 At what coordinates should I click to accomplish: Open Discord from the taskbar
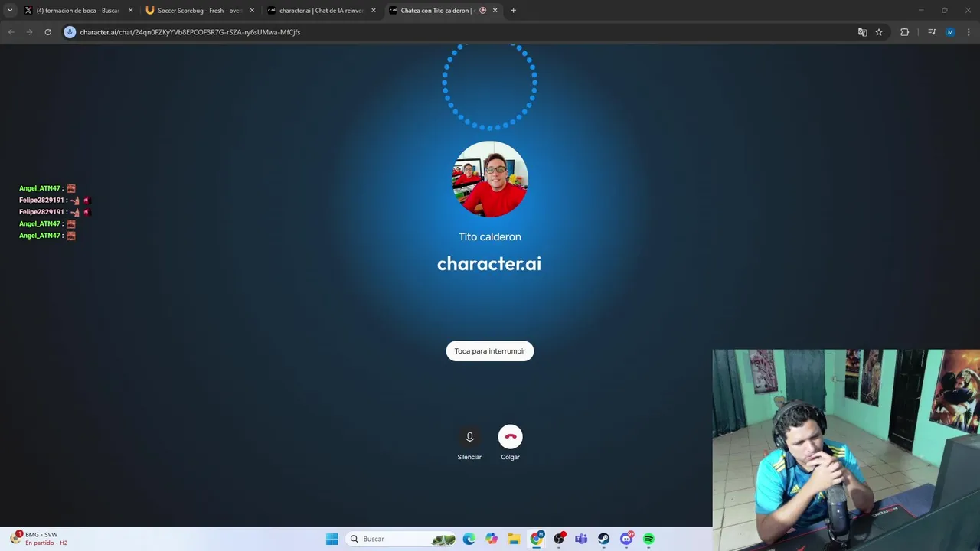tap(626, 539)
